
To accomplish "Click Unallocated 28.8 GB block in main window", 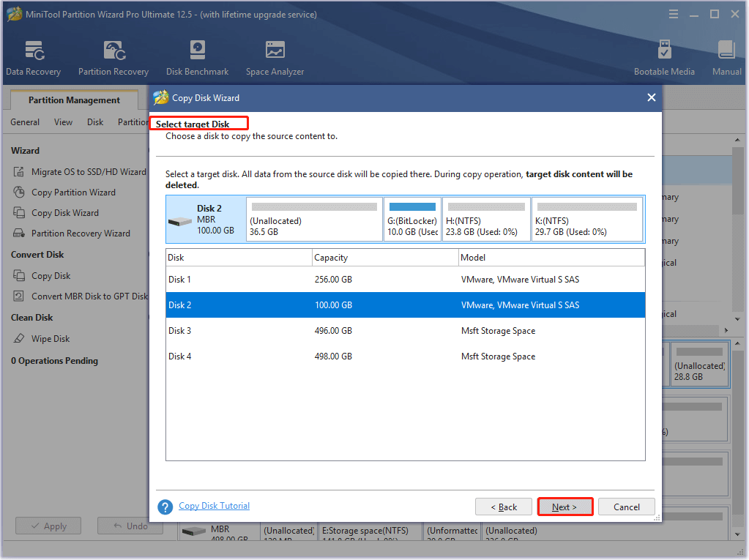I will point(700,365).
